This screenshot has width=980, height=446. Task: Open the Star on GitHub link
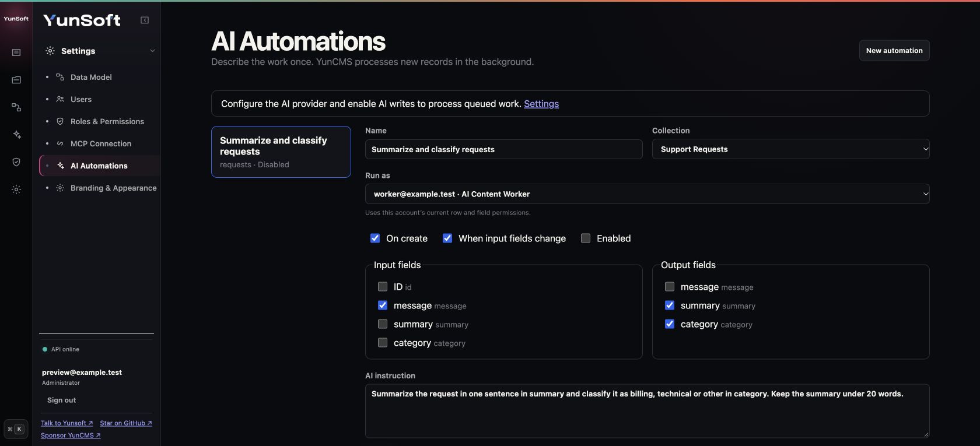point(126,423)
